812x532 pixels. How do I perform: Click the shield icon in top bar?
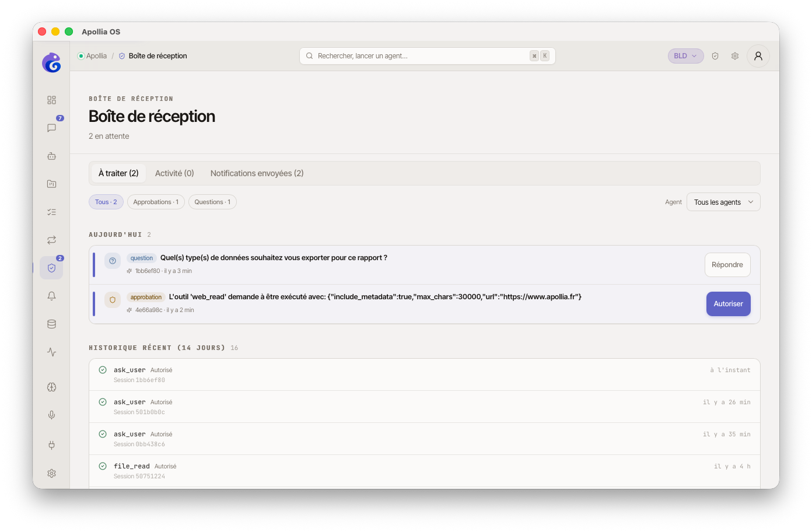[x=715, y=56]
